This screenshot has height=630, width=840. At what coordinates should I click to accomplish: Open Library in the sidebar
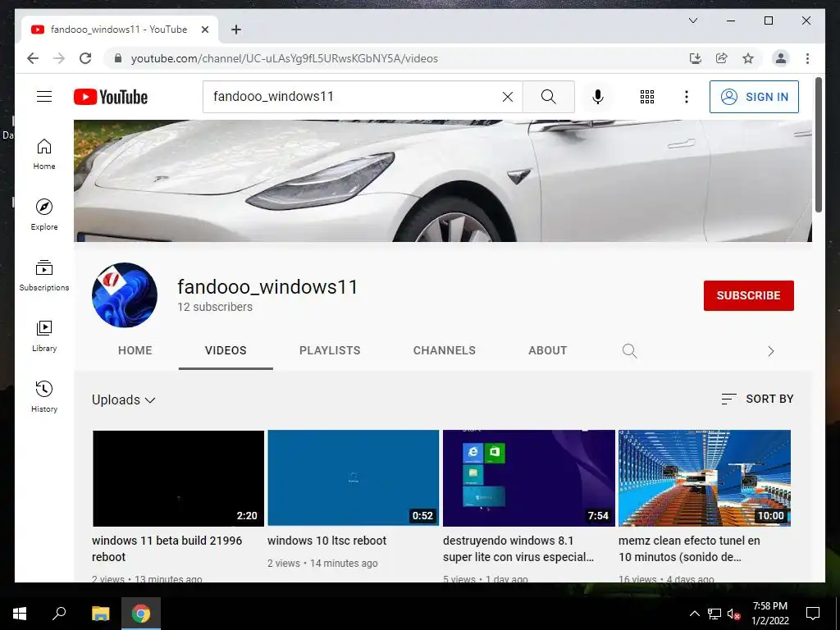point(44,336)
